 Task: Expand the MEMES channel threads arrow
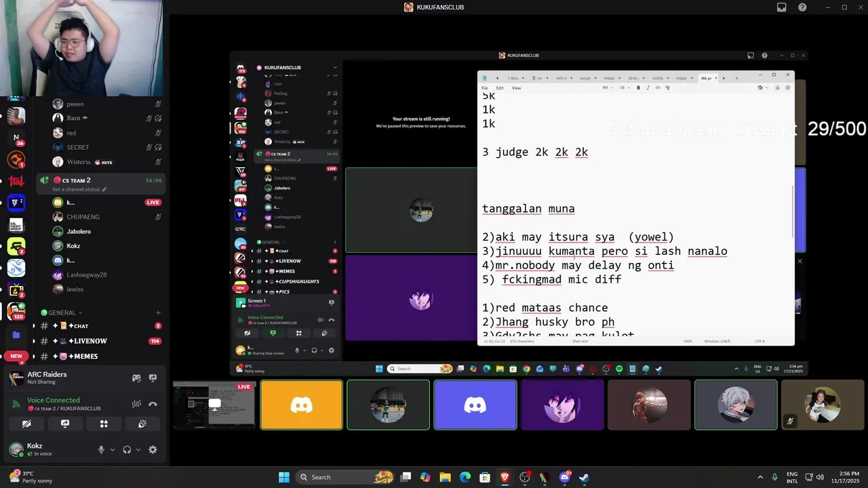click(x=34, y=356)
